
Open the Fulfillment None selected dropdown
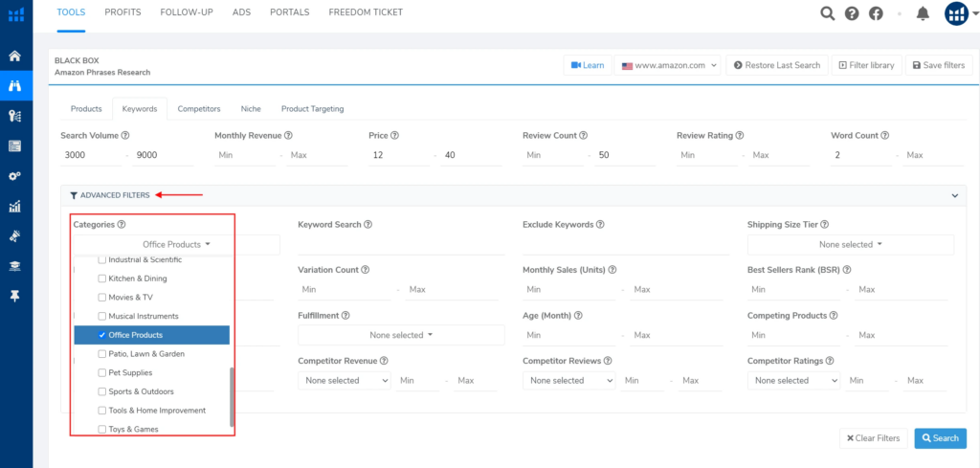401,335
